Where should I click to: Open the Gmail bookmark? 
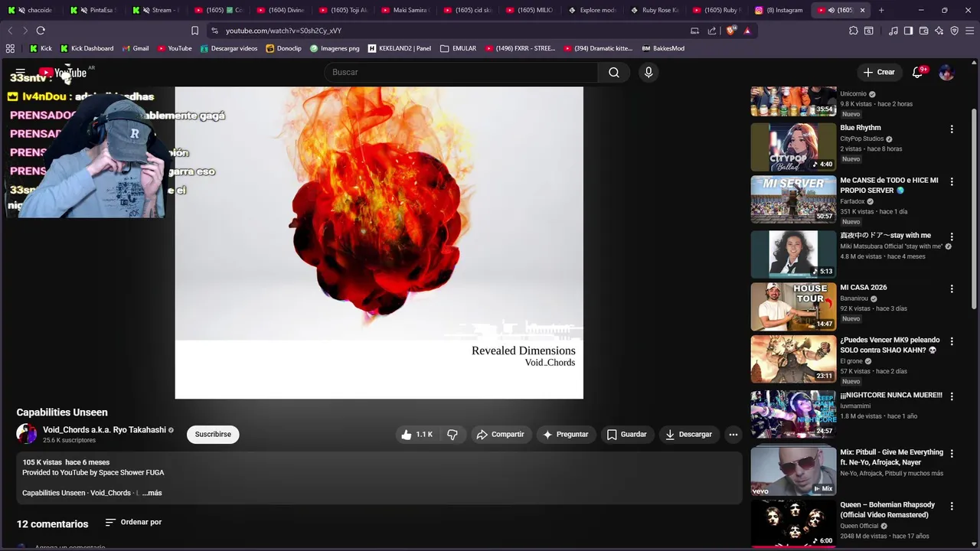pyautogui.click(x=135, y=48)
